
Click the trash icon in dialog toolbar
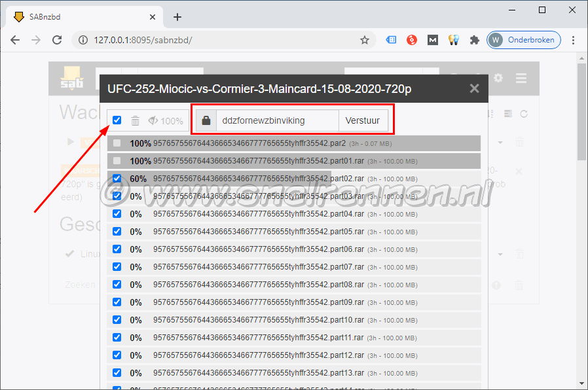point(136,121)
